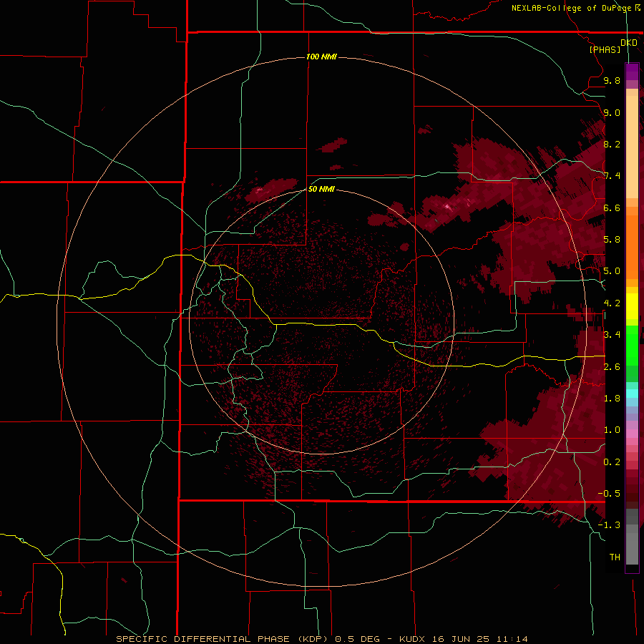
Task: Click the 100 NMI range ring label
Action: (x=321, y=57)
